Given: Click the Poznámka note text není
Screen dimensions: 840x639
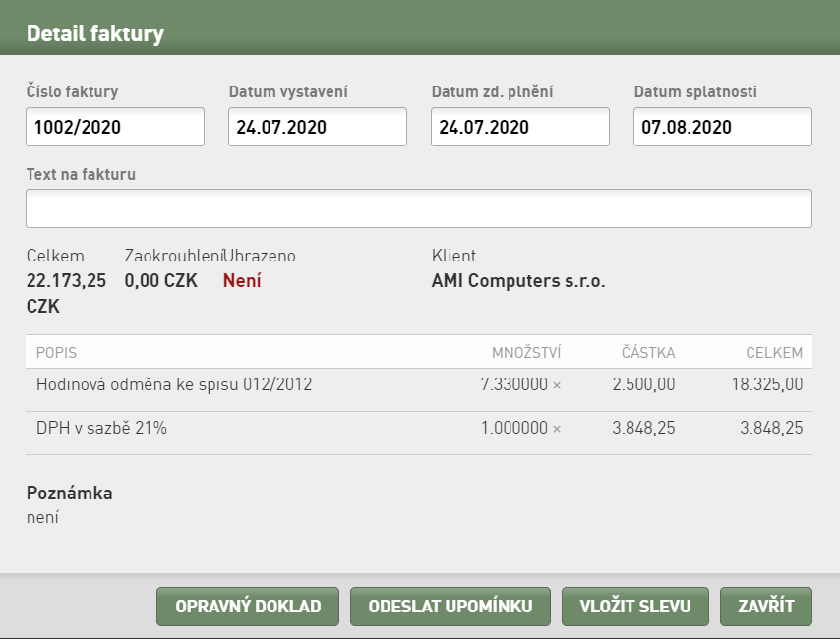Looking at the screenshot, I should [x=42, y=517].
